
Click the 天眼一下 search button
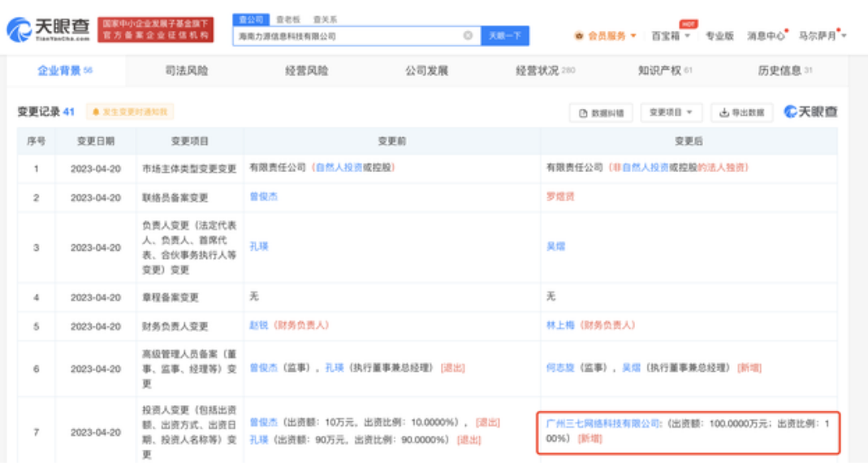point(505,36)
